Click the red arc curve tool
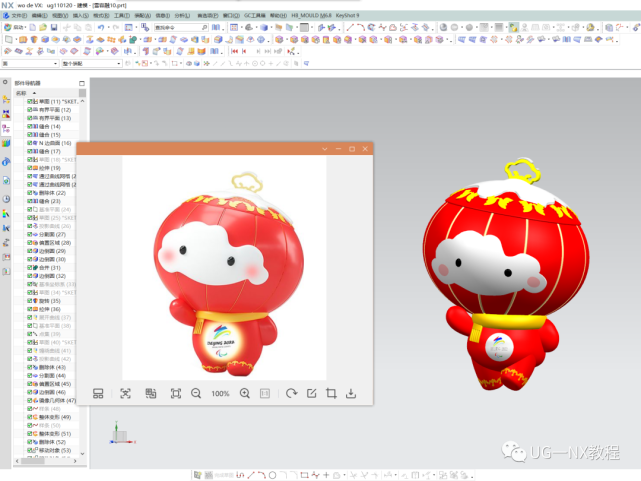This screenshot has width=641, height=481. (361, 27)
